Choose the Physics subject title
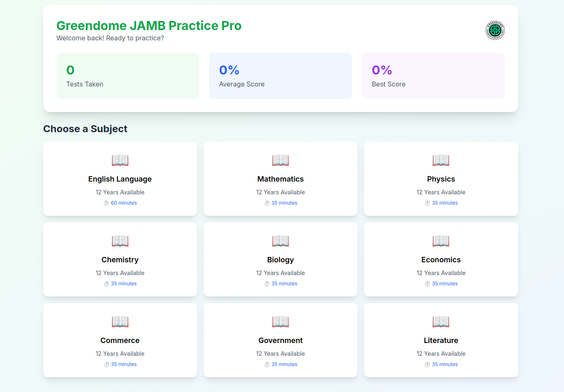Screen dimensions: 564x392 tap(441, 179)
